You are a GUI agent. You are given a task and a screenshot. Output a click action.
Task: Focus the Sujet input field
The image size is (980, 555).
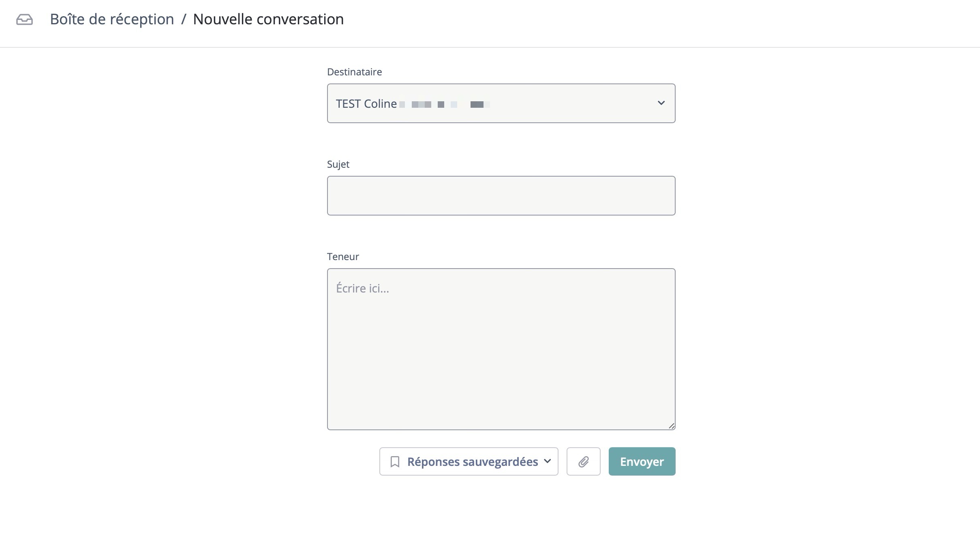click(501, 196)
